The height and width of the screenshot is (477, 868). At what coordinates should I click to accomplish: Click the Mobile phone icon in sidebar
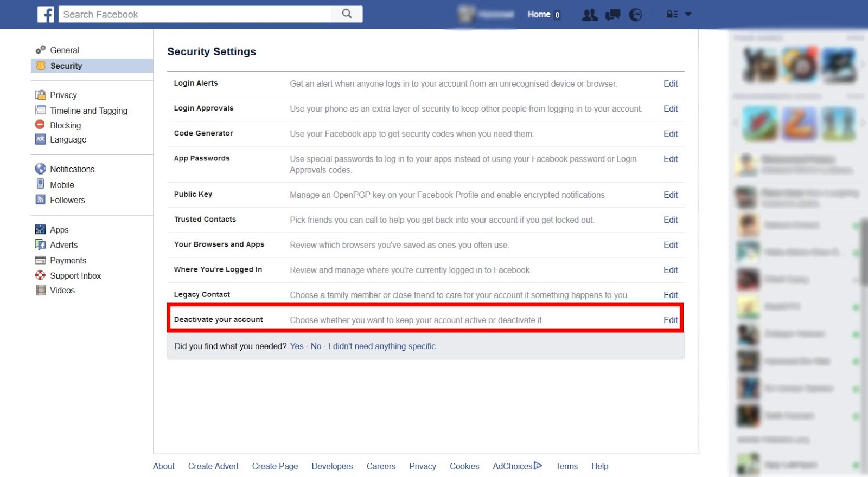pos(41,184)
